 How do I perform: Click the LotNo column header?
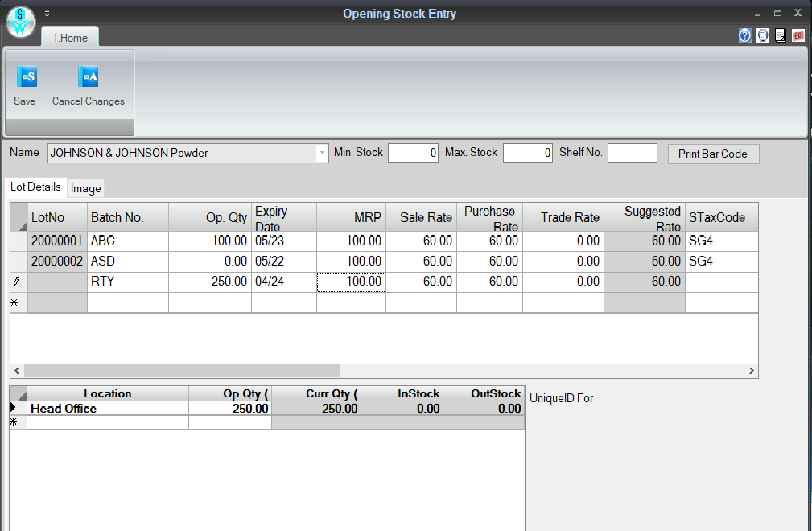[57, 217]
